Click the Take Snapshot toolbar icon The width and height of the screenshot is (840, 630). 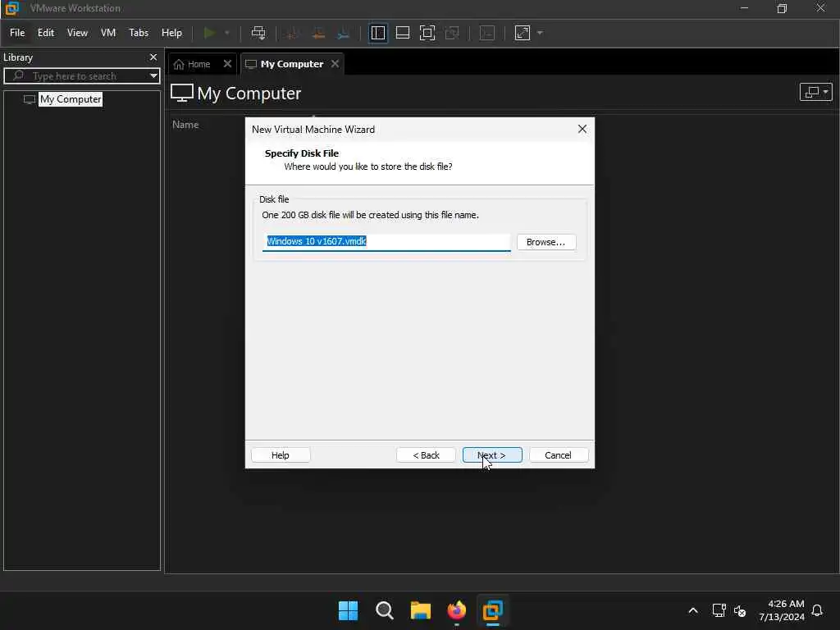pos(293,33)
